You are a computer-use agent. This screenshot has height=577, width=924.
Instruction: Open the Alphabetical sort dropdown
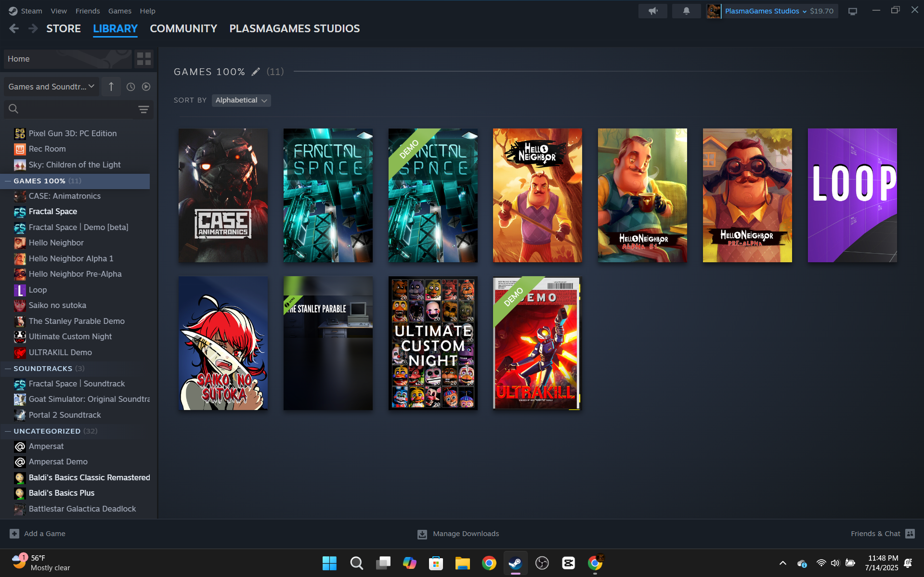coord(241,100)
